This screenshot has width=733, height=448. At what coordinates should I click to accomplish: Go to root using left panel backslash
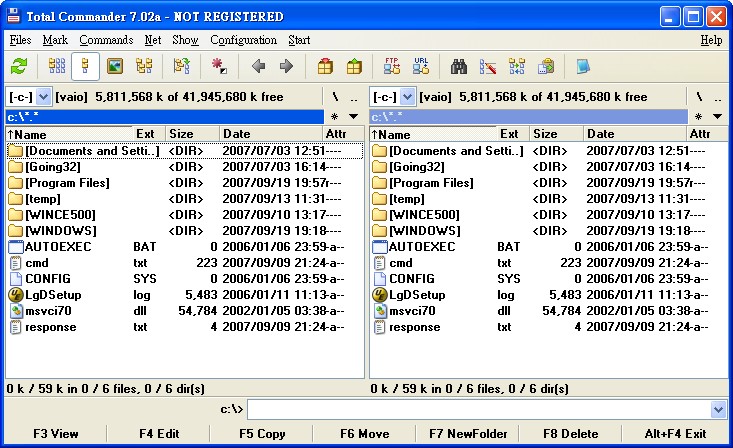coord(335,97)
